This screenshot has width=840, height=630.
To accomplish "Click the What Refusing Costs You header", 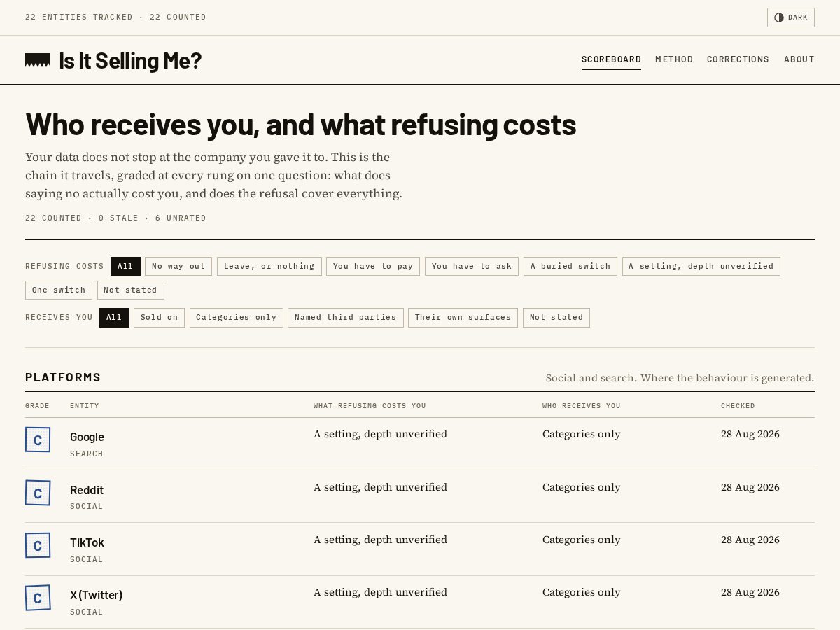I will (x=370, y=406).
